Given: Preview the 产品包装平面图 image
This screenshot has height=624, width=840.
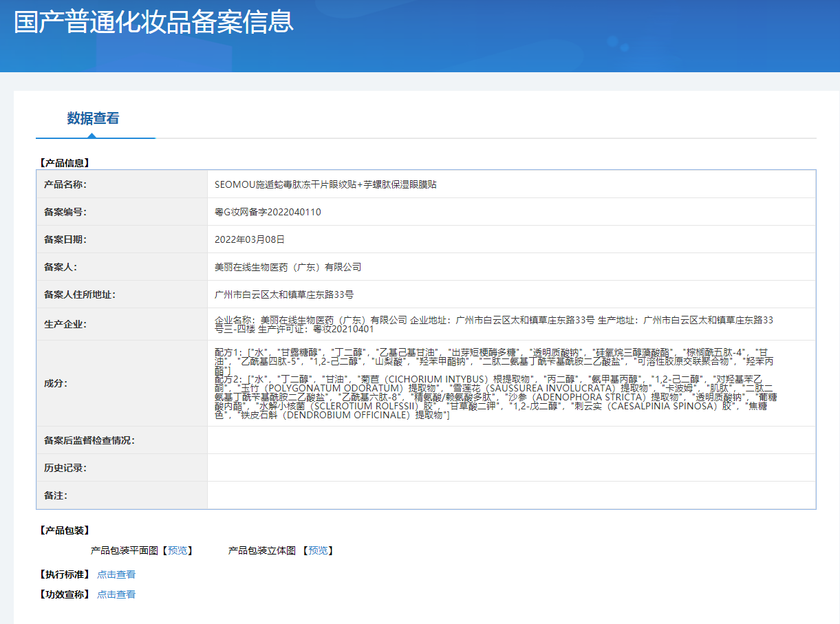Looking at the screenshot, I should [x=178, y=550].
